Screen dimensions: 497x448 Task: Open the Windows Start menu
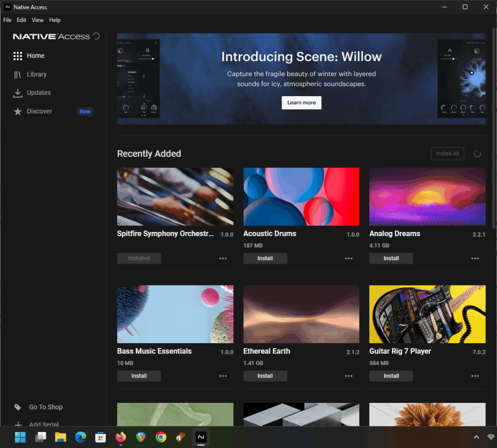20,437
